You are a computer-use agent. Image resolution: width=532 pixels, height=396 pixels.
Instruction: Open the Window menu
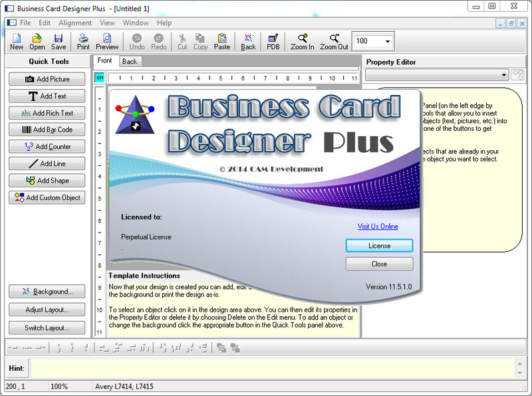pyautogui.click(x=136, y=23)
